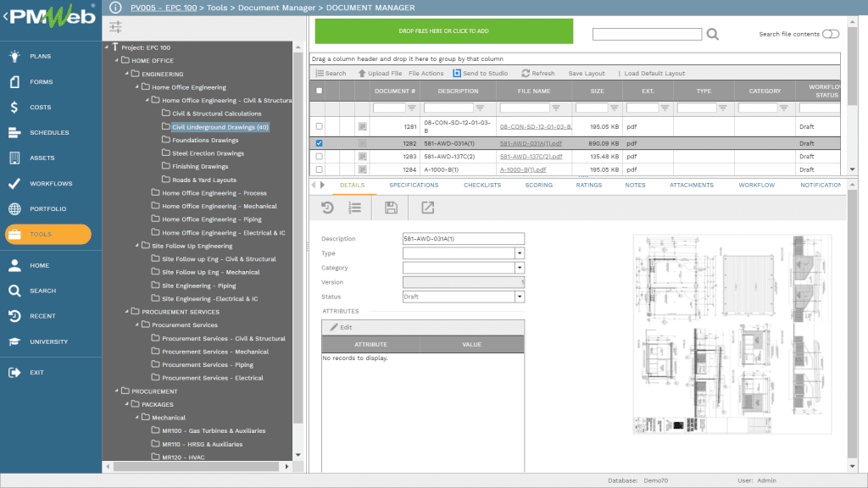Image resolution: width=868 pixels, height=488 pixels.
Task: Open Schedules icon in sidebar
Action: coord(14,132)
